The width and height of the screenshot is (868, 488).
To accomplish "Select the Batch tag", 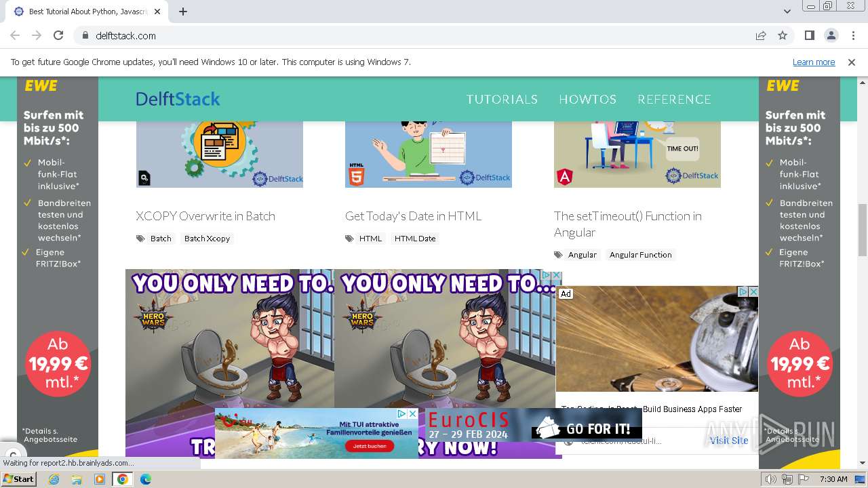I will click(x=161, y=239).
